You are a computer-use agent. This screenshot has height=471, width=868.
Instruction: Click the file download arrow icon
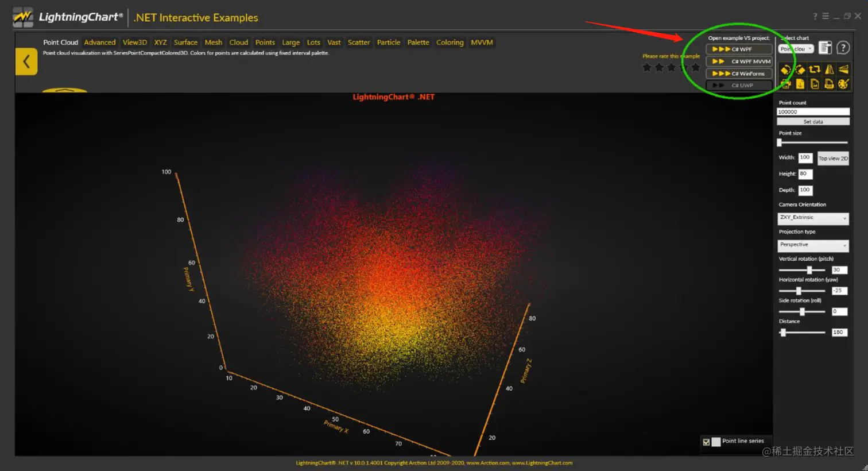point(800,84)
